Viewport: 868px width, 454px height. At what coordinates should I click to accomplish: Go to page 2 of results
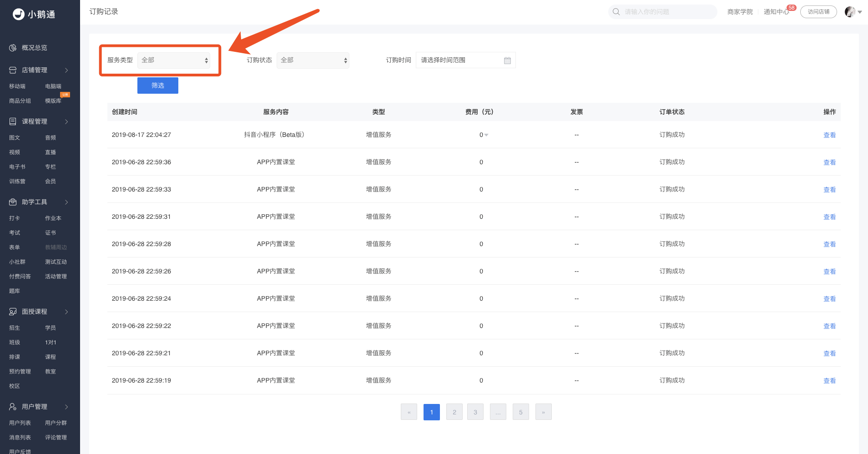pyautogui.click(x=454, y=412)
